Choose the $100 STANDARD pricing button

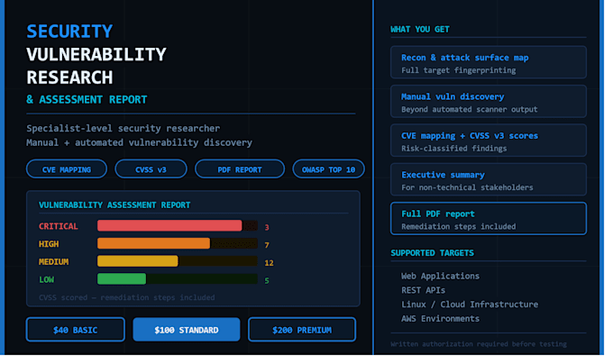(187, 330)
